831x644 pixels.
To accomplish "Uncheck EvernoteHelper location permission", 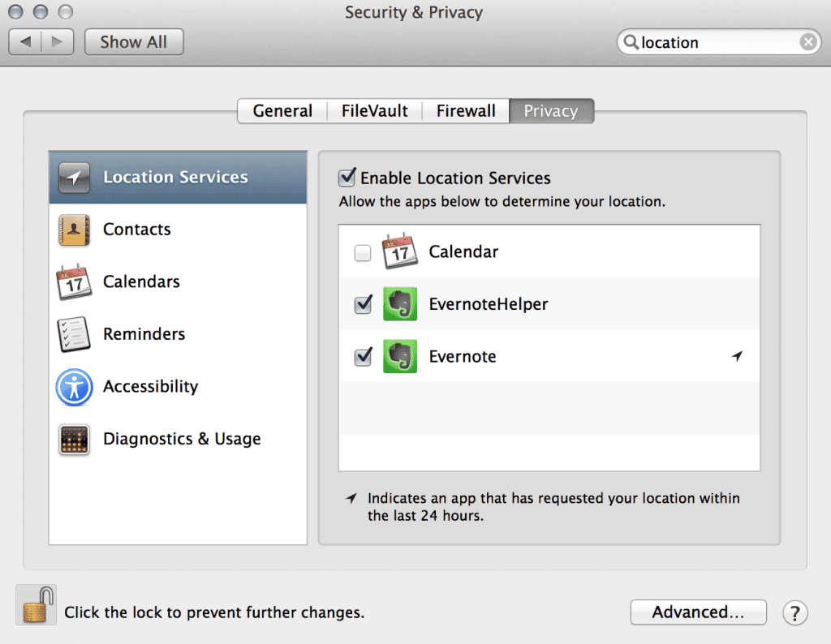I will (362, 304).
